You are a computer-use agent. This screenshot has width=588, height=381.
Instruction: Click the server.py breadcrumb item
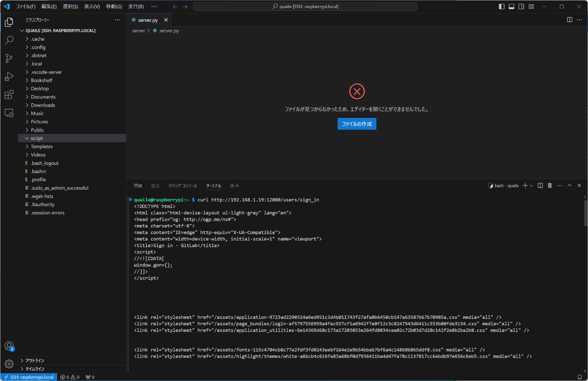[x=166, y=31]
